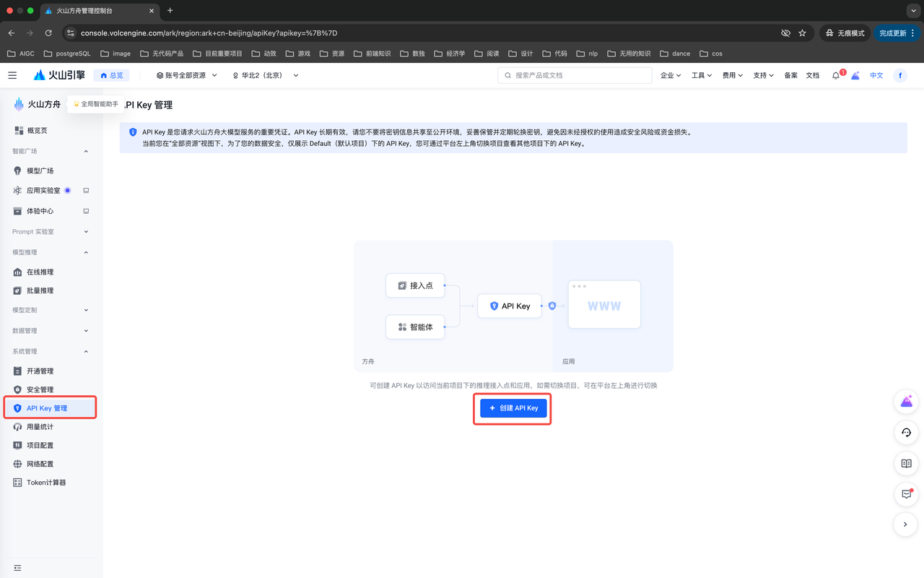924x578 pixels.
Task: Click the purple AI assistant floating button
Action: pyautogui.click(x=906, y=401)
